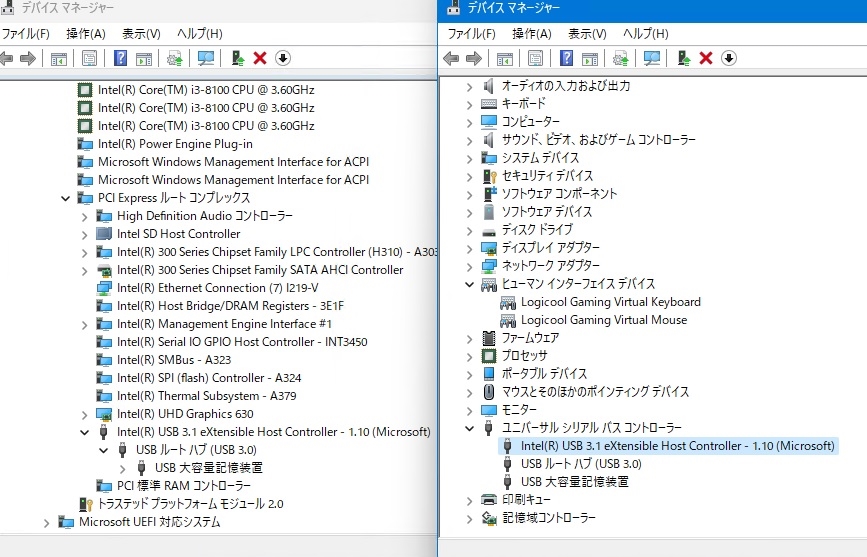
Task: Select Intel(R) Thermal Subsystem - A379
Action: (x=206, y=396)
